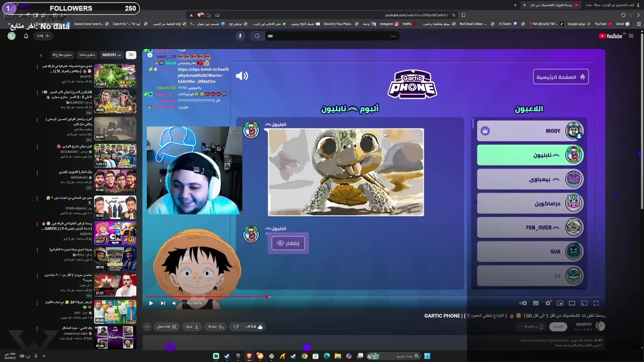Dislike the video

click(x=235, y=327)
